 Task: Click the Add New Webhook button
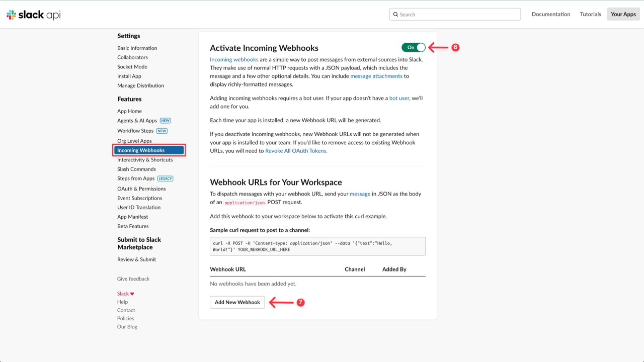coord(237,302)
